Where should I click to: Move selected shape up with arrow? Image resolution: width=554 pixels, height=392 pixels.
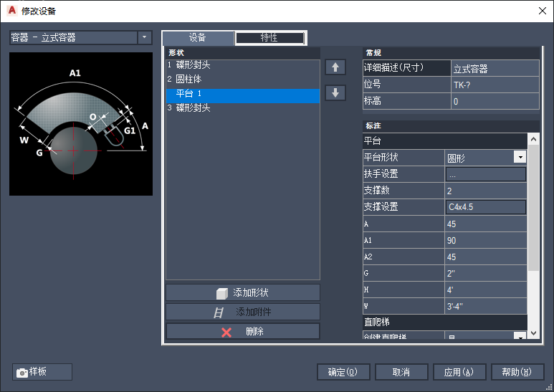tap(335, 67)
